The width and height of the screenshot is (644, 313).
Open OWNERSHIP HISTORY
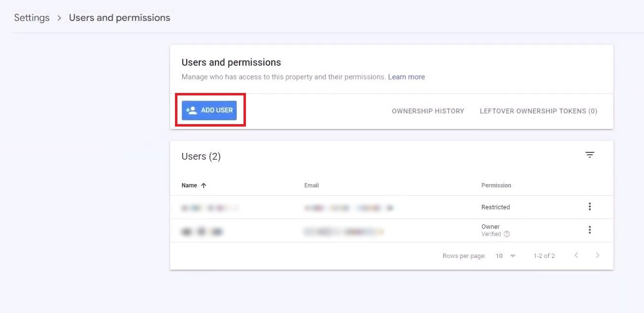428,111
